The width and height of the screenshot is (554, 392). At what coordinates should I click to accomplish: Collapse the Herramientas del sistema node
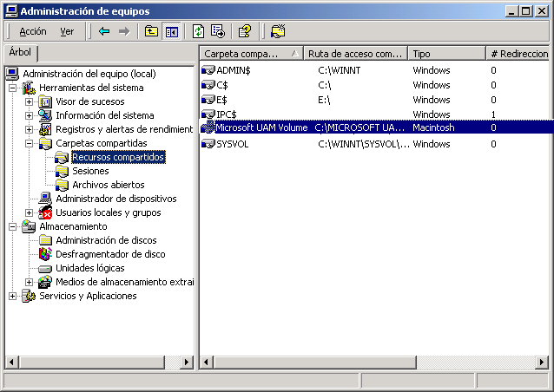pos(13,88)
